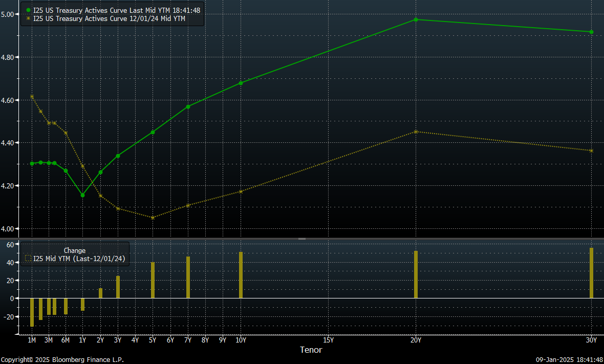Click the 20Y positive change bar

tap(416, 274)
